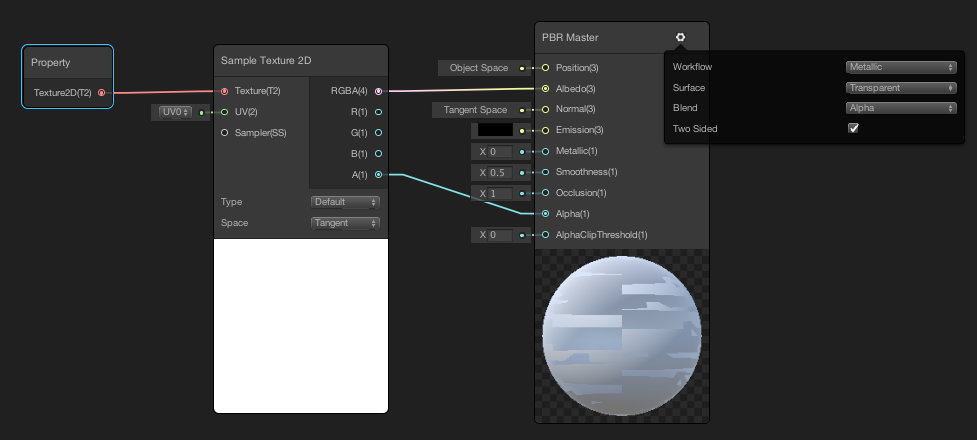Viewport: 977px width, 440px height.
Task: Click the Space label in Sample Texture node
Action: tap(234, 223)
